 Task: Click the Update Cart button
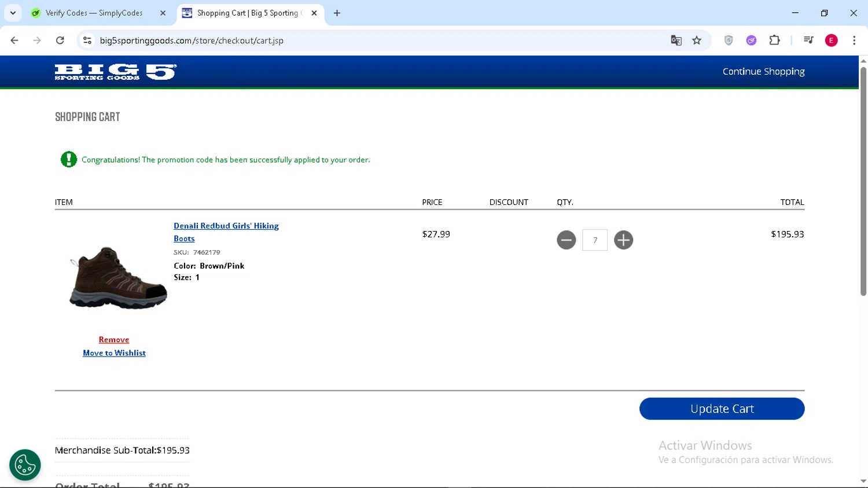(x=722, y=409)
